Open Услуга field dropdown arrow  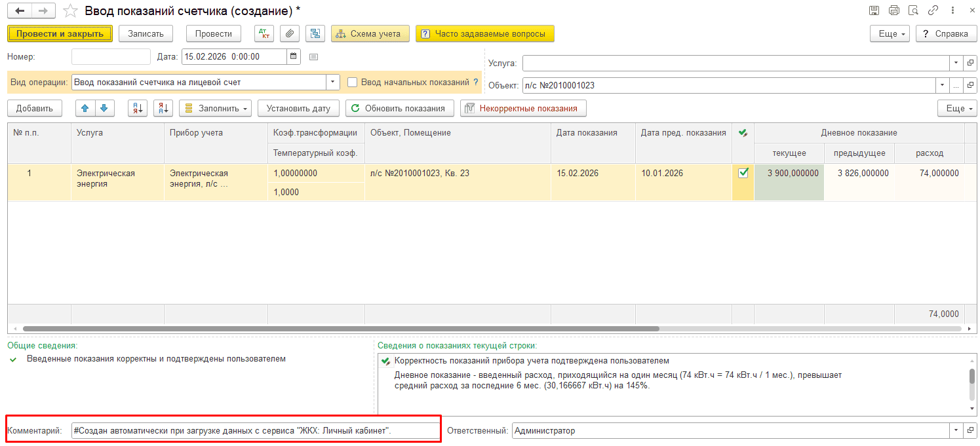point(956,63)
